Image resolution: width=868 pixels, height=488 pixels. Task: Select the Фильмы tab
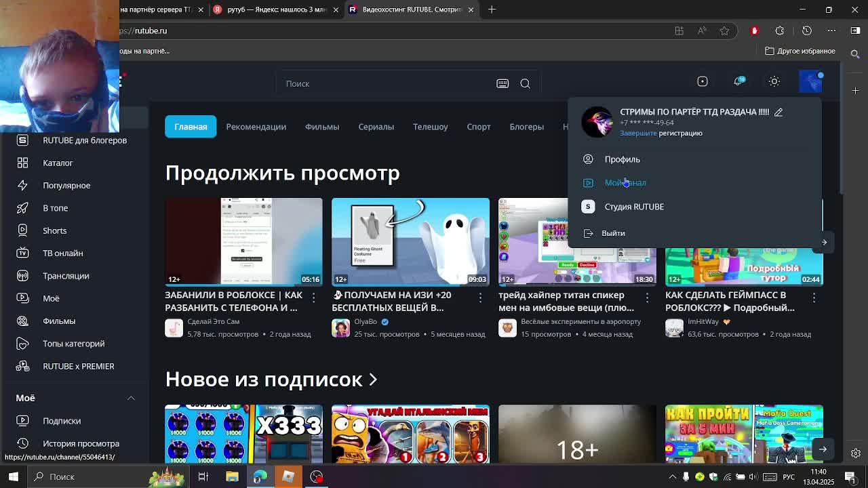click(322, 127)
